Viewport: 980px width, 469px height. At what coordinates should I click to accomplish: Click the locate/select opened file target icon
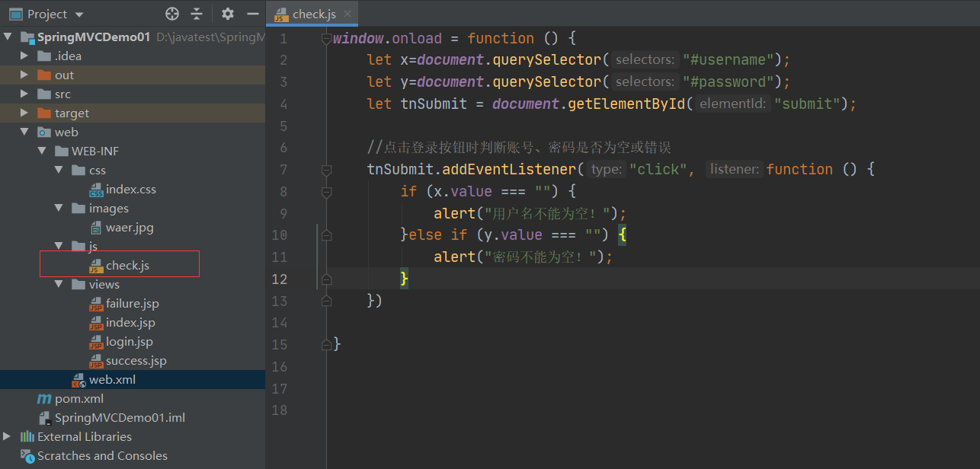pyautogui.click(x=172, y=14)
